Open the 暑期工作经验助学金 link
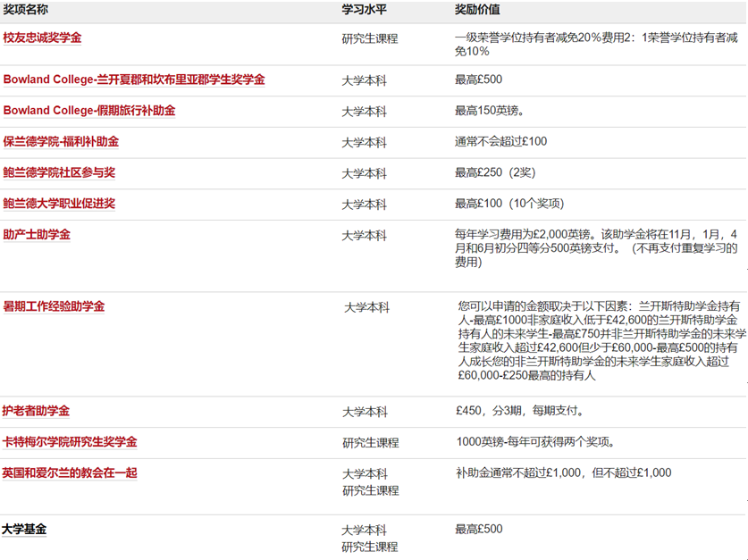 coord(54,306)
